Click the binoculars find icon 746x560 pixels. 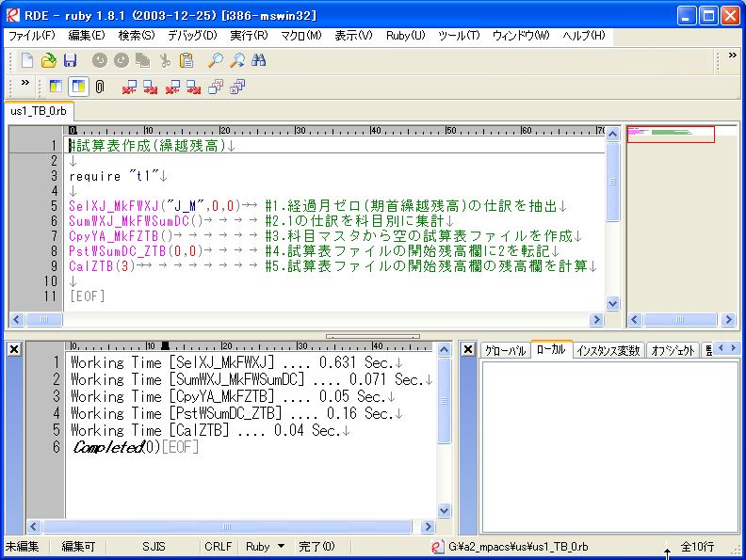258,60
